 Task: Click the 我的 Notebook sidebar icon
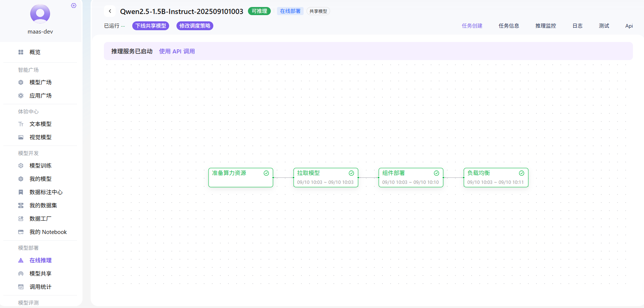coord(21,232)
